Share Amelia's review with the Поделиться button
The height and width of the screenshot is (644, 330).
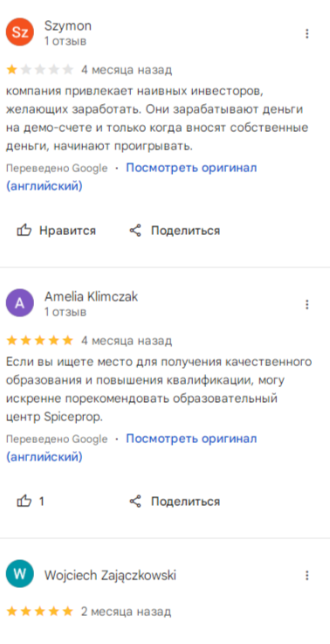point(175,501)
